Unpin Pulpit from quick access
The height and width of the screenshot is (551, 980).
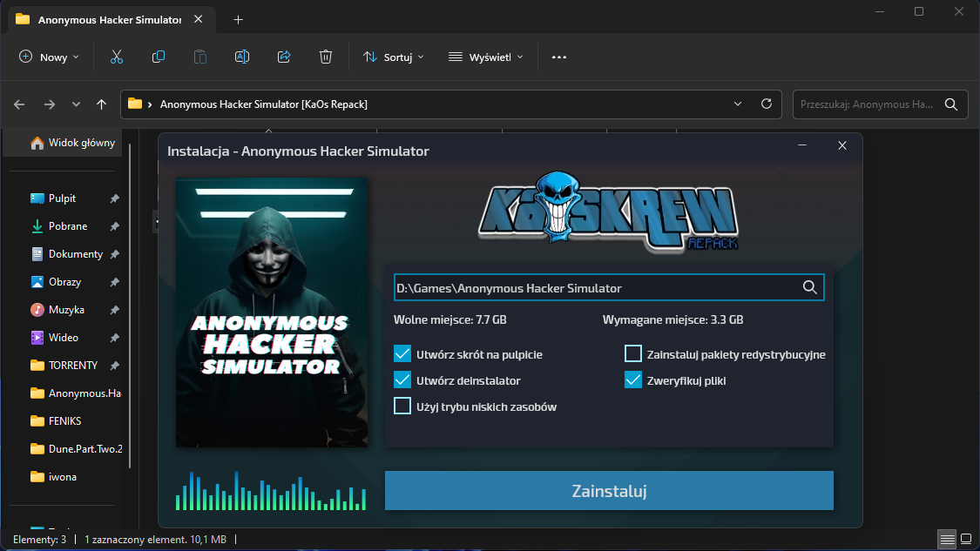[114, 198]
